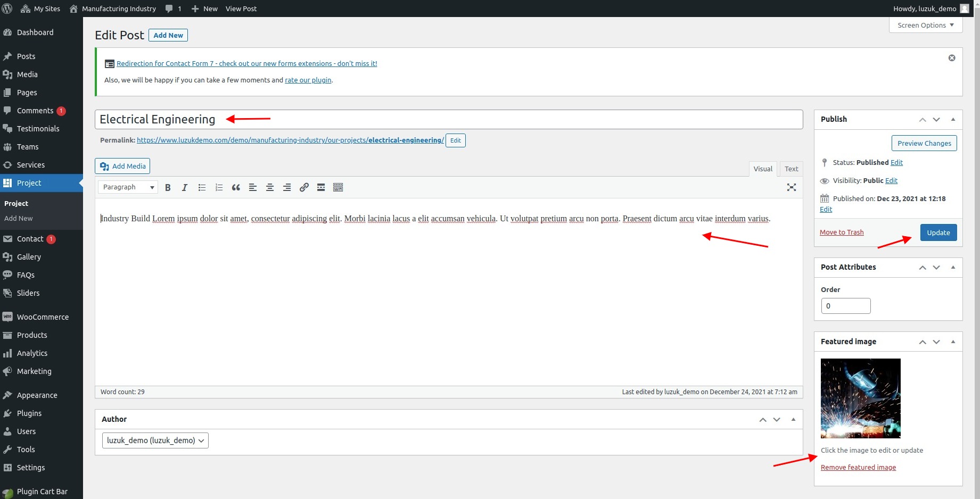Image resolution: width=980 pixels, height=499 pixels.
Task: Edit the post Status link
Action: (x=896, y=163)
